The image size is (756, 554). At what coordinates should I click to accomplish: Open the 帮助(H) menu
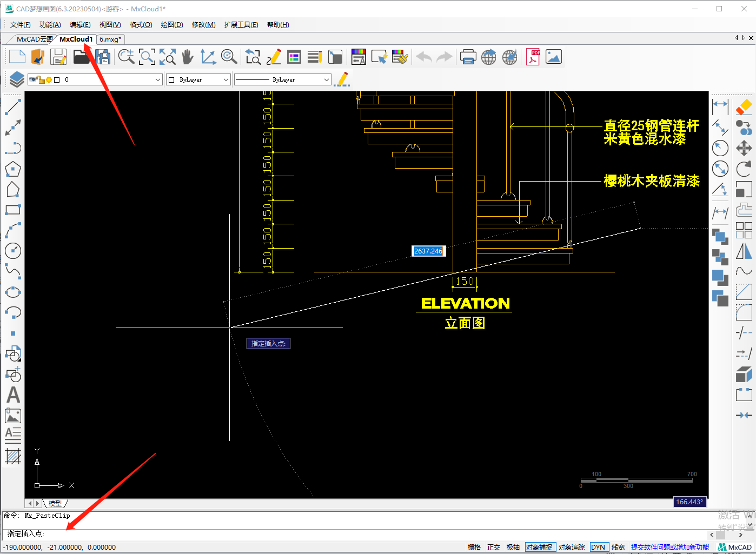pyautogui.click(x=278, y=25)
